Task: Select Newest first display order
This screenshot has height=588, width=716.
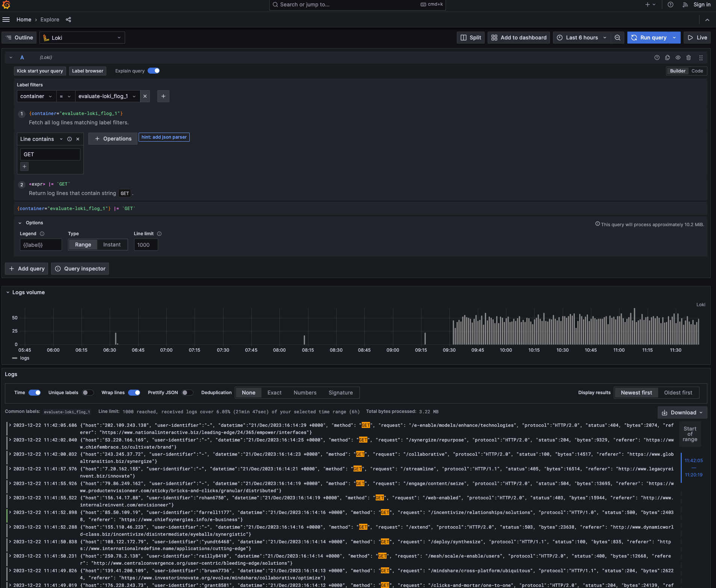Action: (x=636, y=393)
